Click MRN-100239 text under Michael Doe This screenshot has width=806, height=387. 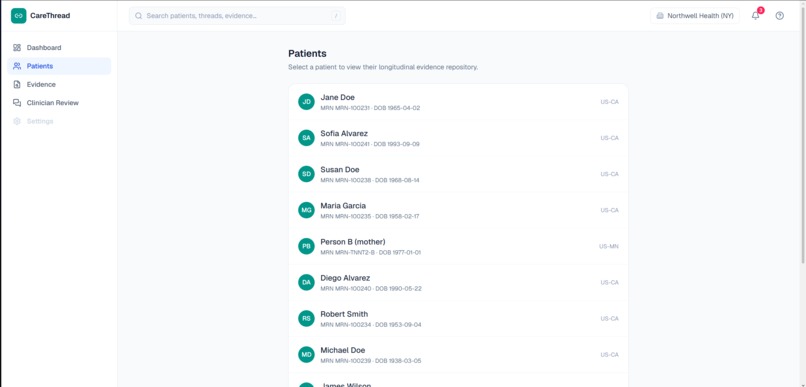click(x=352, y=361)
